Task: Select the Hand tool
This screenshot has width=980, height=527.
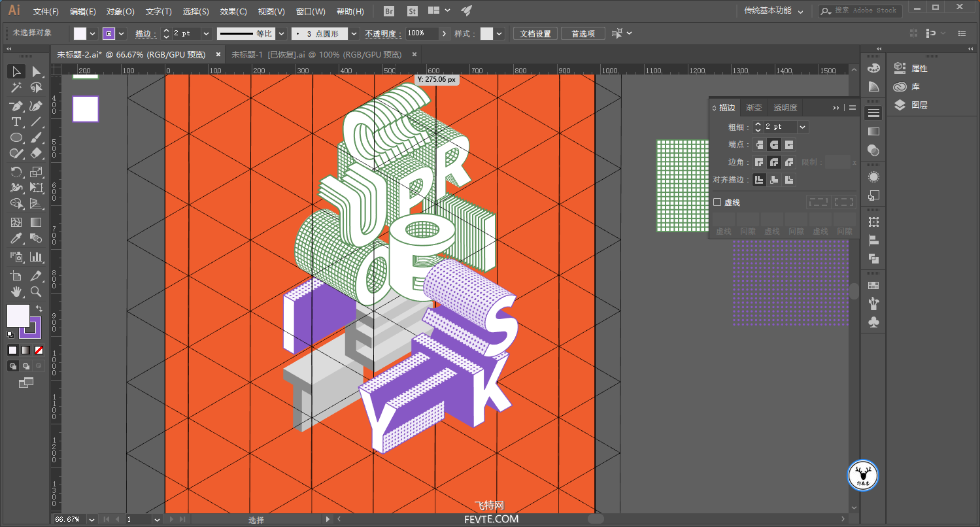Action: [16, 292]
